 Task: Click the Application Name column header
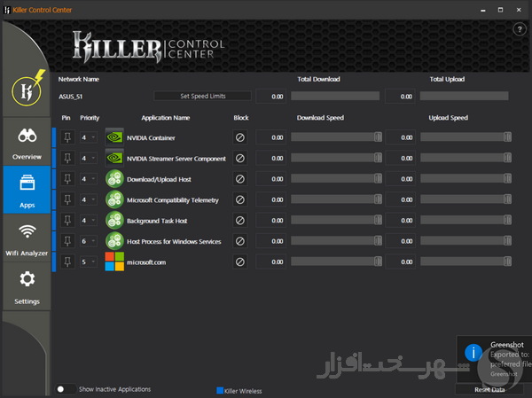tap(165, 118)
